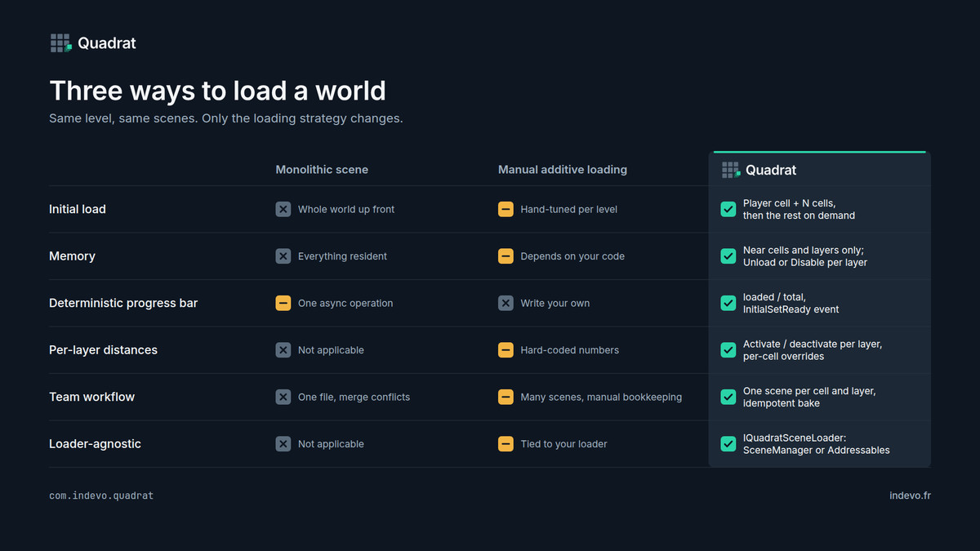Select the 'Unload or Disable per layer' text
980x551 pixels.
click(x=805, y=263)
